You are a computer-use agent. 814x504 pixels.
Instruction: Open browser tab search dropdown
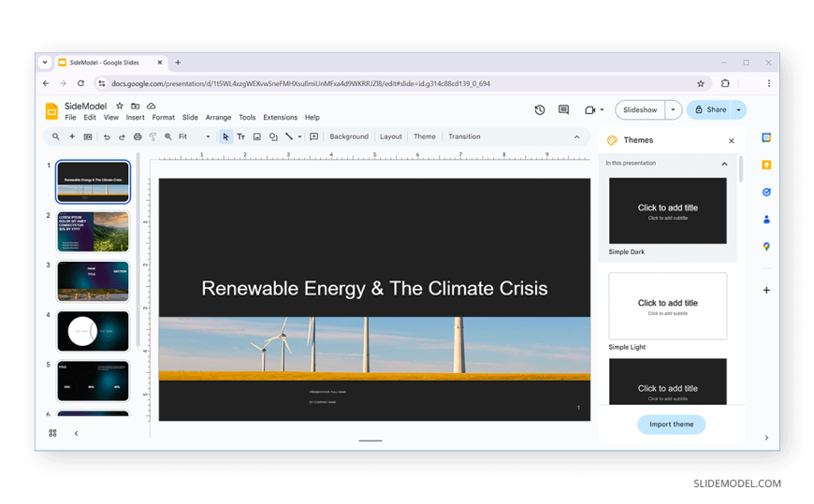(45, 63)
